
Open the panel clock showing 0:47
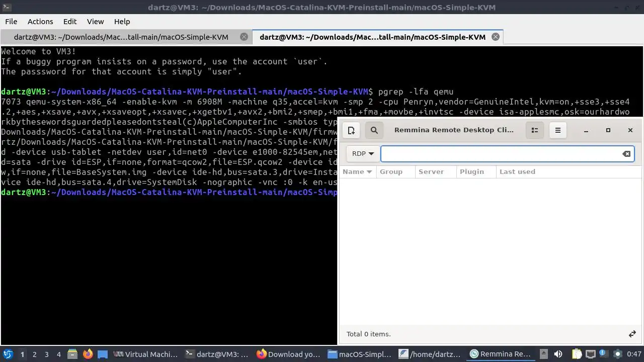click(634, 354)
